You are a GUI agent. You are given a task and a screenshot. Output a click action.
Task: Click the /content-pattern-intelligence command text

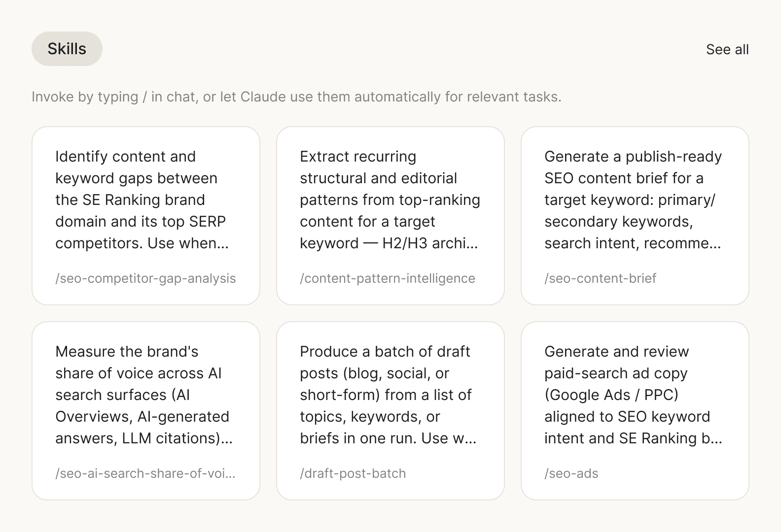tap(388, 278)
